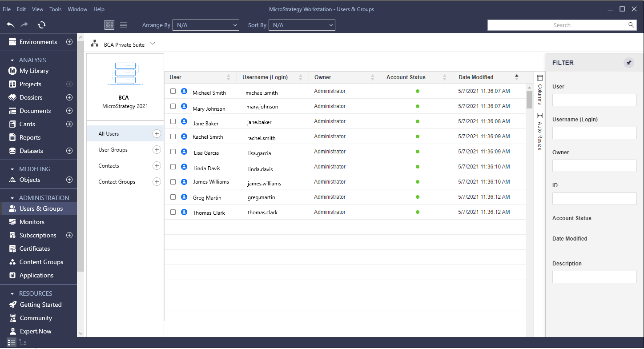This screenshot has height=349, width=644.
Task: Select the tree view icon at bottom left
Action: point(22,342)
